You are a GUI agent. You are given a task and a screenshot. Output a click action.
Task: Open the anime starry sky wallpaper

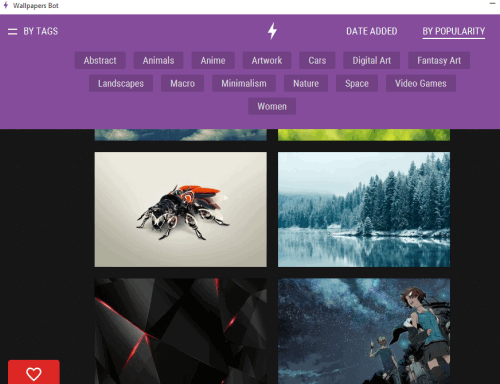point(364,331)
